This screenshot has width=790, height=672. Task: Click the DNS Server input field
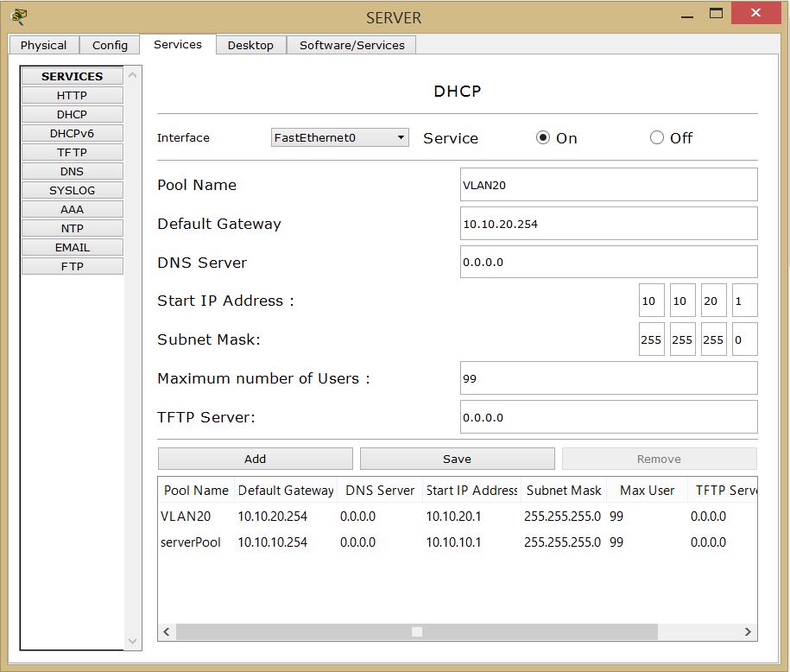pos(609,262)
